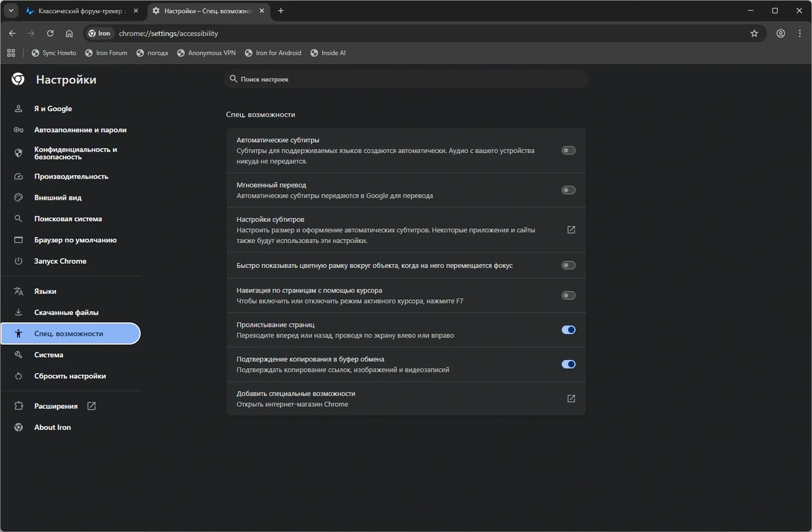Enable the Мгновенный перевод toggle
This screenshot has height=532, width=812.
(568, 190)
